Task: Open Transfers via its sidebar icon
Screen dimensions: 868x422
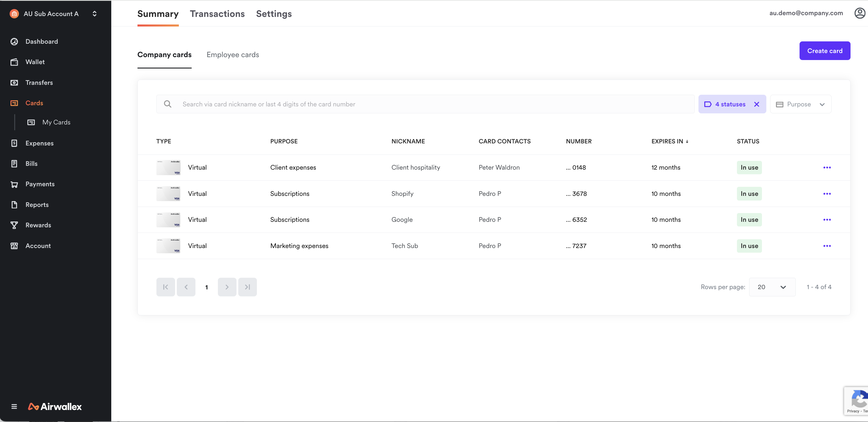Action: tap(14, 82)
